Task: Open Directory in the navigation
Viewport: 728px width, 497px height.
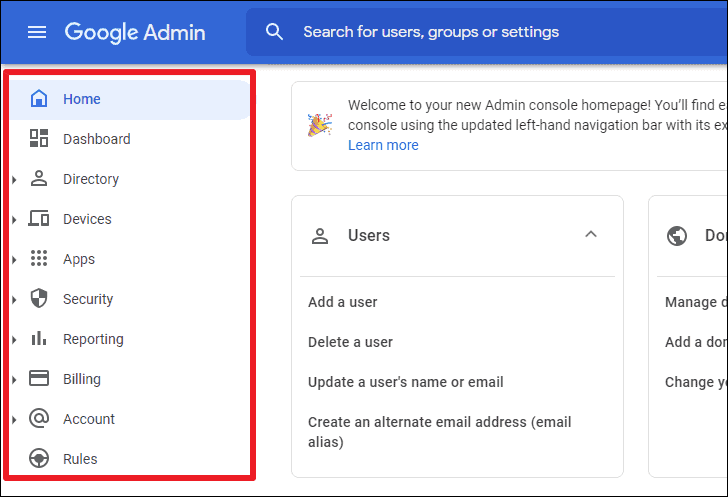Action: tap(129, 179)
